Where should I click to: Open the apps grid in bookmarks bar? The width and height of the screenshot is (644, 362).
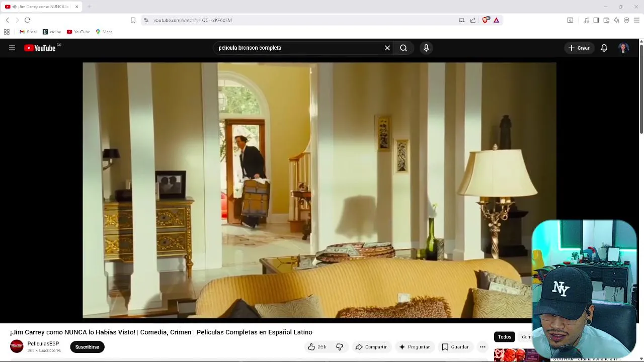click(x=7, y=32)
